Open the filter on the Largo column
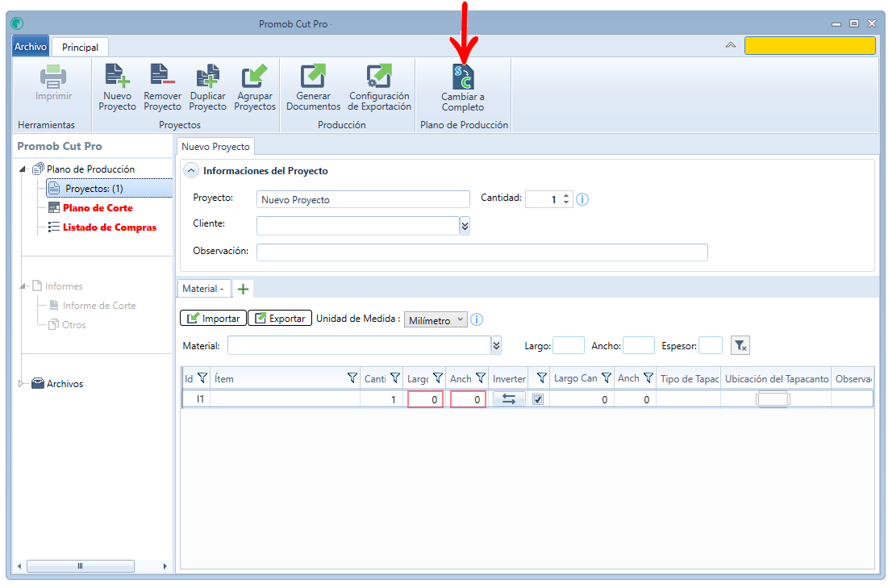 pos(438,377)
